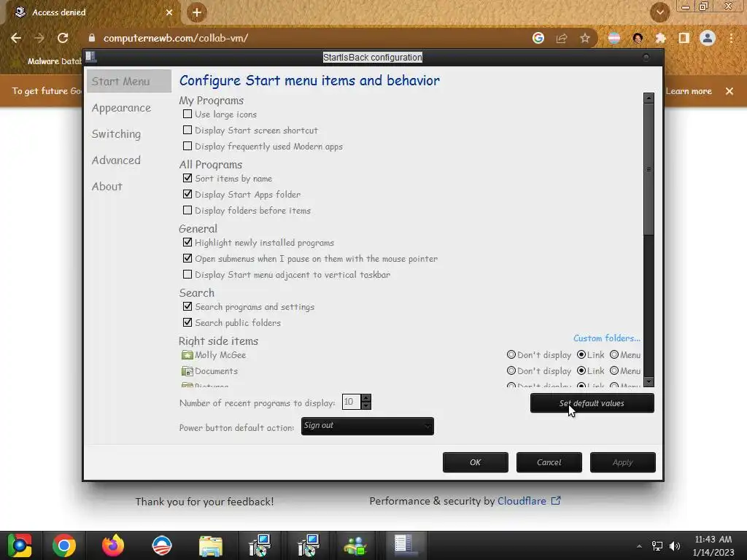Click the settings list scrollbar down arrow
Viewport: 747px width, 560px height.
[649, 382]
